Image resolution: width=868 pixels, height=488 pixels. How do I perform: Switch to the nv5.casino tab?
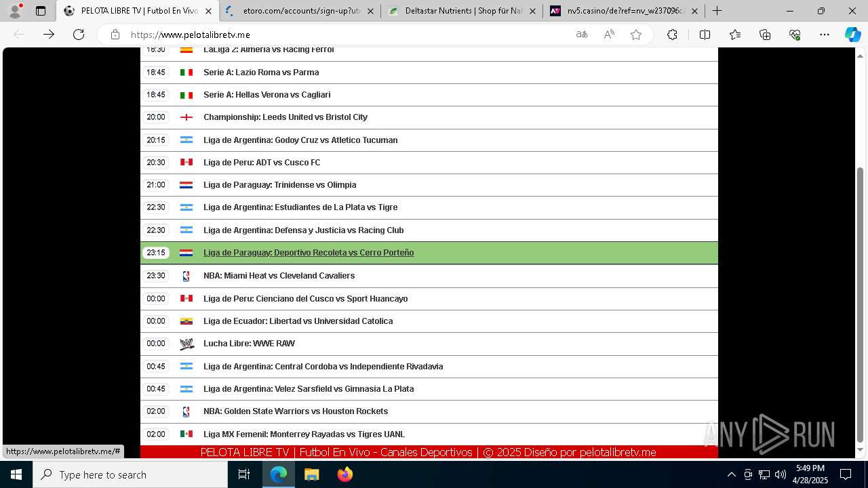click(625, 11)
